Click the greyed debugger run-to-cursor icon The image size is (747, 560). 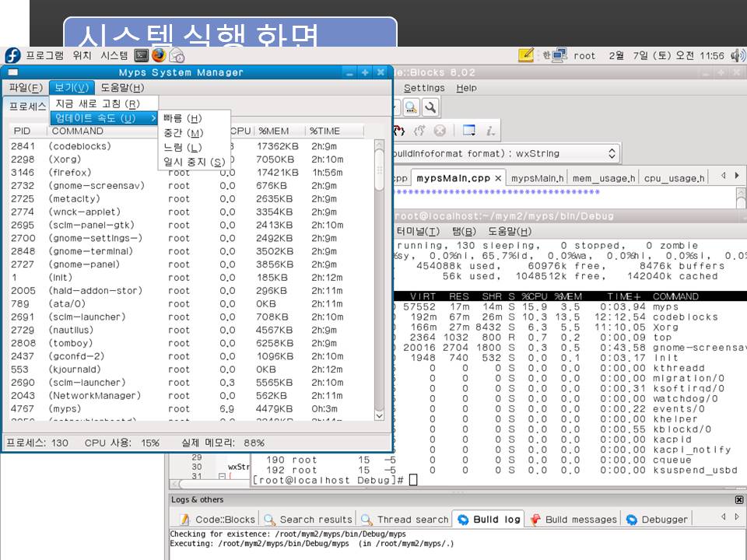(419, 130)
